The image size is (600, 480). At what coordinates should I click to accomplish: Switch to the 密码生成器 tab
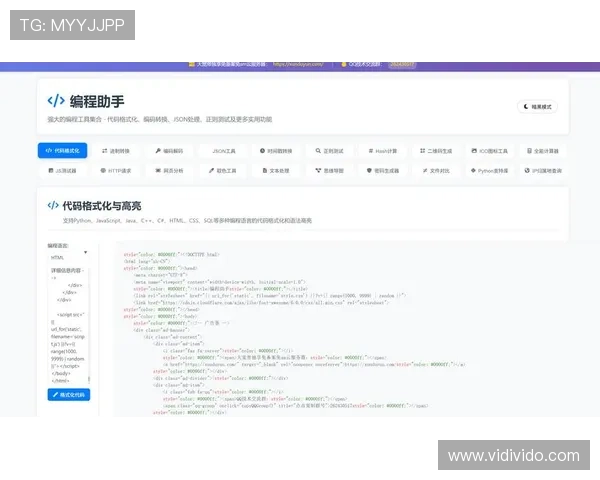coord(383,170)
